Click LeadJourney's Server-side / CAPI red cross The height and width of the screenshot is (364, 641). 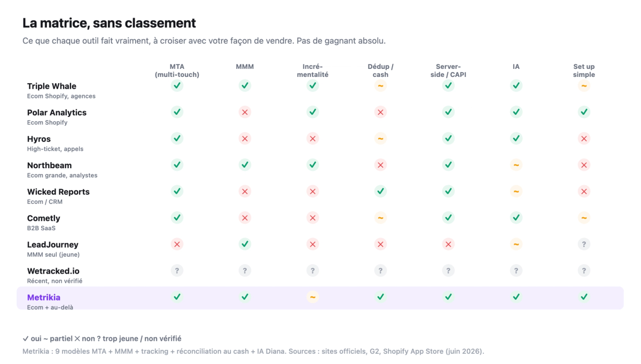point(448,244)
